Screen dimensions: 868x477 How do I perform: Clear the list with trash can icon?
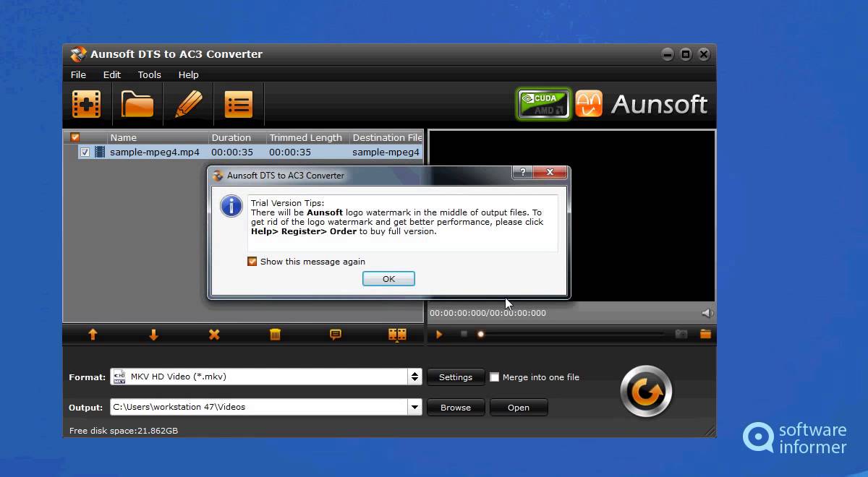(275, 335)
